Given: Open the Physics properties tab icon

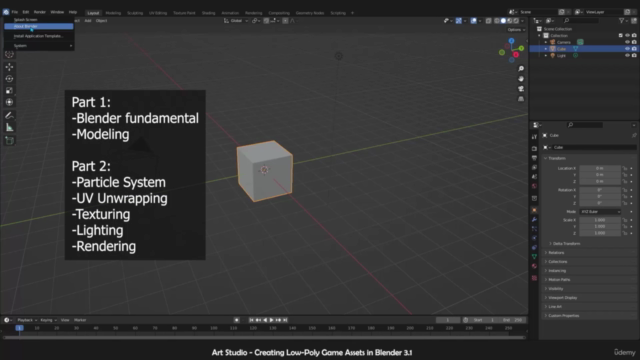Looking at the screenshot, I should (534, 238).
